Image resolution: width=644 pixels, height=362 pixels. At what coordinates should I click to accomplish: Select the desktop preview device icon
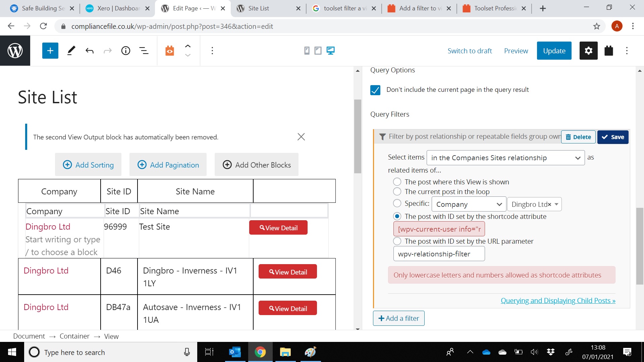click(x=330, y=51)
